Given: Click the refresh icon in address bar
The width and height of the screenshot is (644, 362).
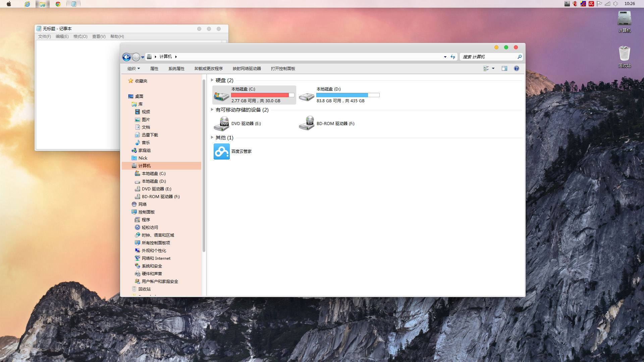Looking at the screenshot, I should (453, 57).
